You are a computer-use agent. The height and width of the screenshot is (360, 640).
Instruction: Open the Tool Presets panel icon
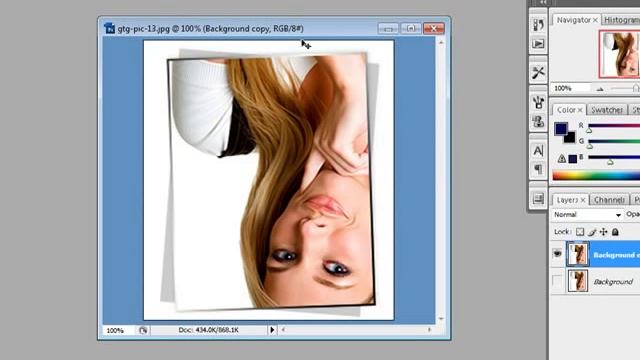coord(538,73)
